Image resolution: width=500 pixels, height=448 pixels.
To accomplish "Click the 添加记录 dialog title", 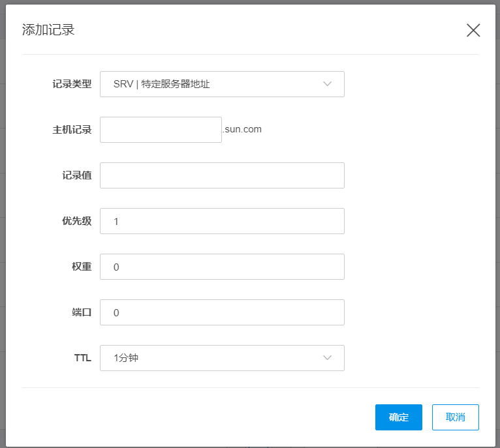I will click(48, 30).
